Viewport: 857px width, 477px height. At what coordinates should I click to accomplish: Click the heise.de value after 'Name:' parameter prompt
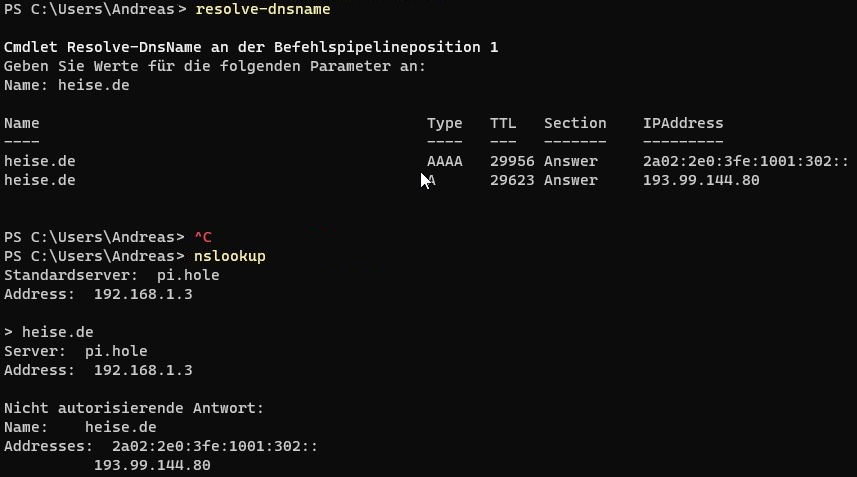(x=93, y=85)
